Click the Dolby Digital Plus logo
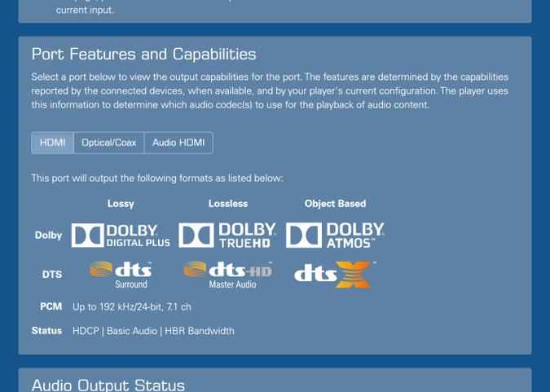 click(x=121, y=235)
